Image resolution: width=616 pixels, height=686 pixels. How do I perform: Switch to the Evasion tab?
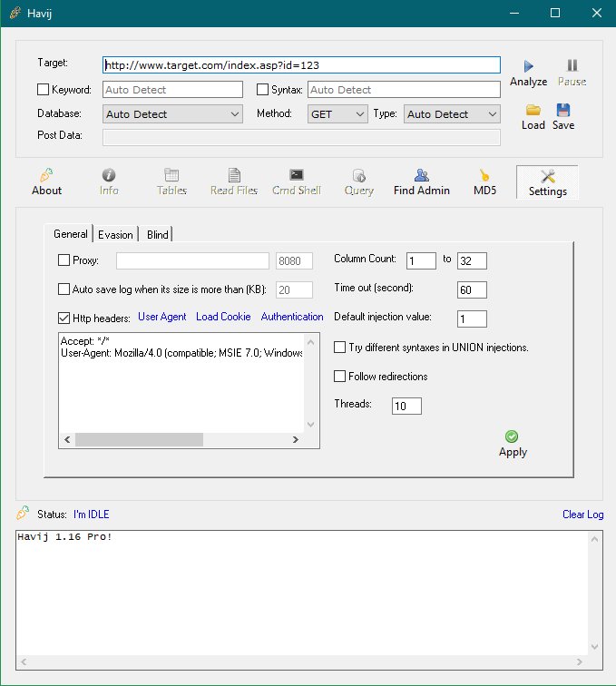115,235
